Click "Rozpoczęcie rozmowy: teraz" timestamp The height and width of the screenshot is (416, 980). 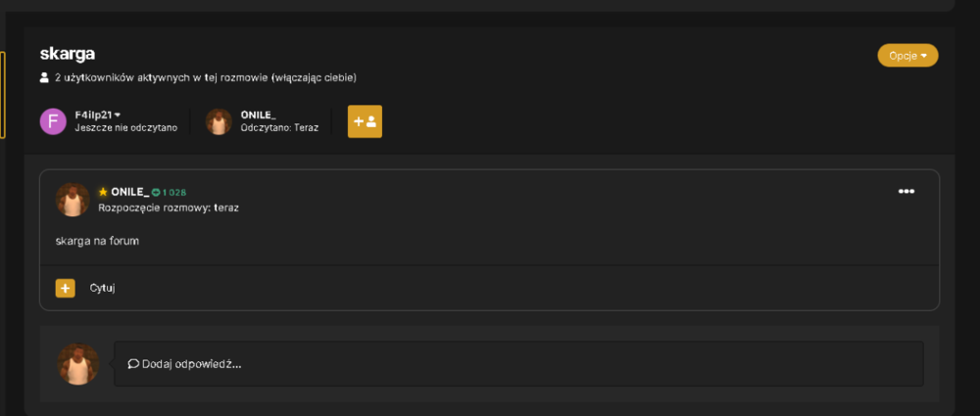tap(169, 208)
